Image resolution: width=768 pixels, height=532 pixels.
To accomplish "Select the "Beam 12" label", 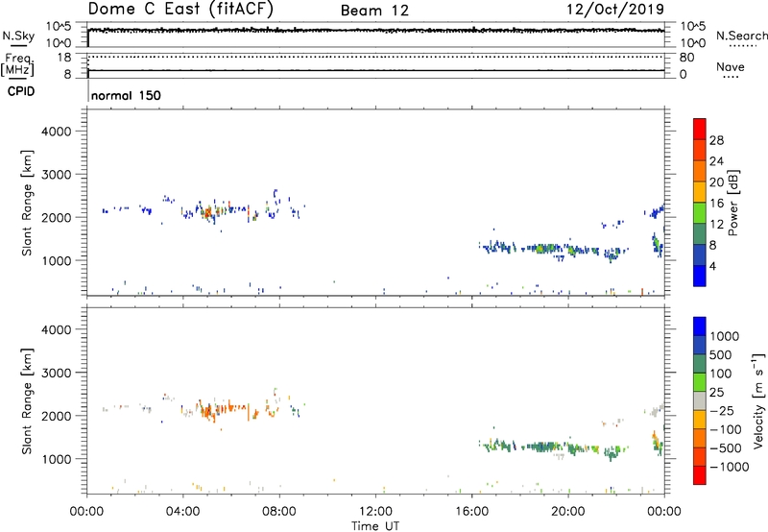I will point(374,11).
